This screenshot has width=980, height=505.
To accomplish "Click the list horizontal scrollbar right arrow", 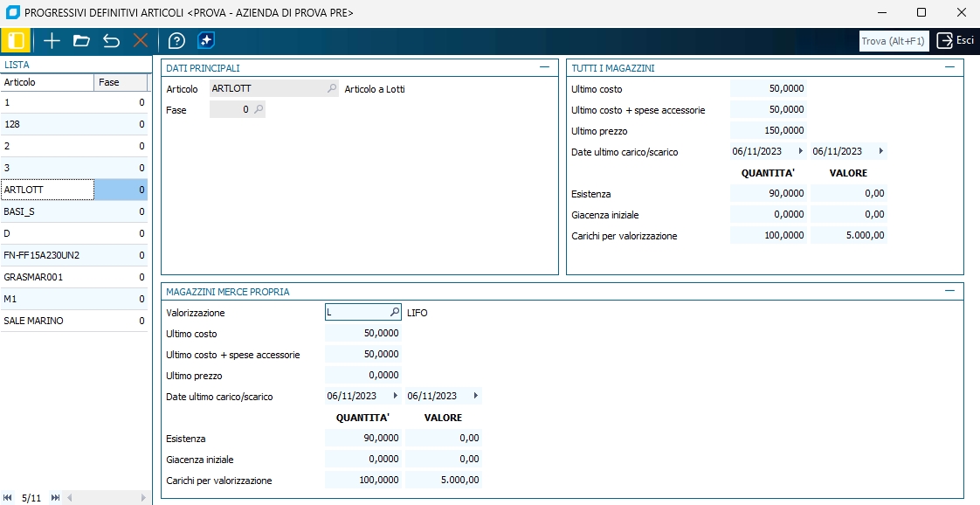I will (143, 497).
